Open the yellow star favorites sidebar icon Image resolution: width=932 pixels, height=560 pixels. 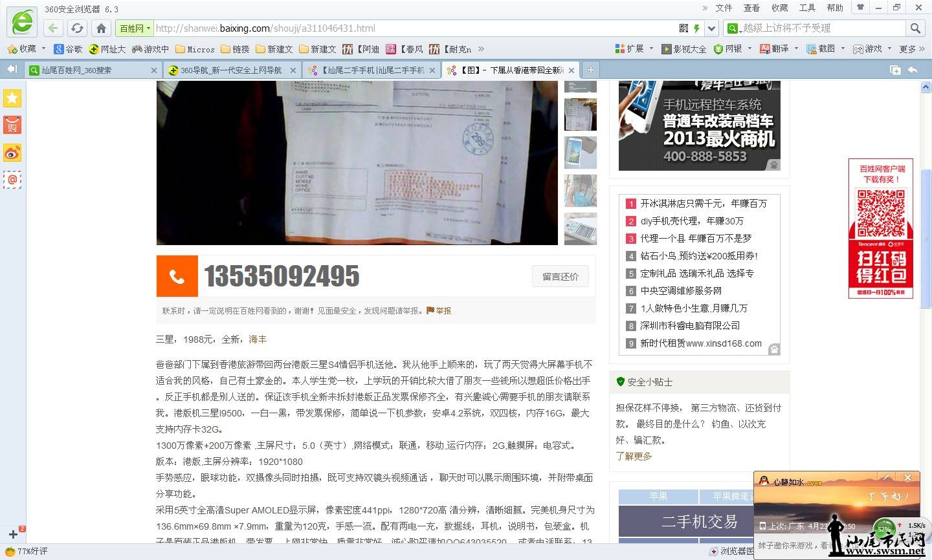click(12, 98)
